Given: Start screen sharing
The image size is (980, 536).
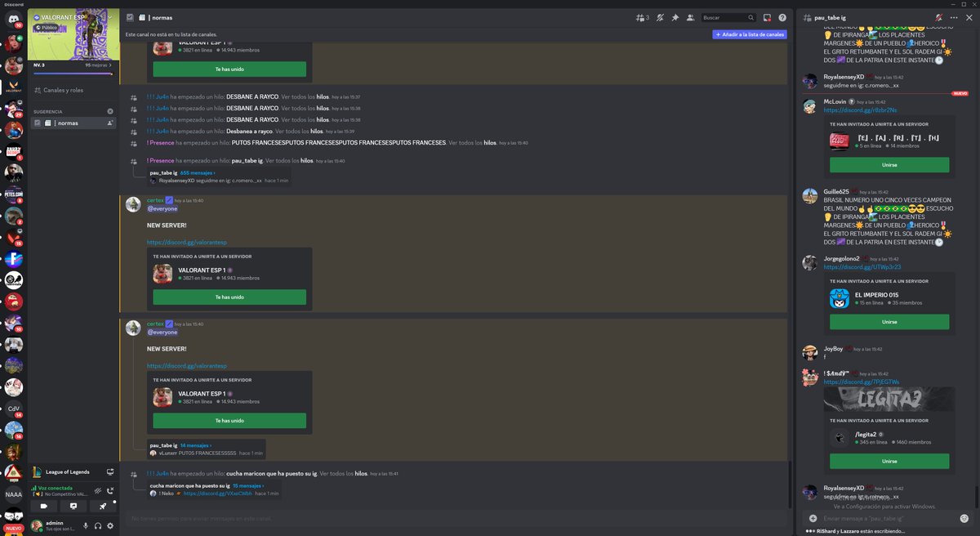Looking at the screenshot, I should tap(73, 507).
